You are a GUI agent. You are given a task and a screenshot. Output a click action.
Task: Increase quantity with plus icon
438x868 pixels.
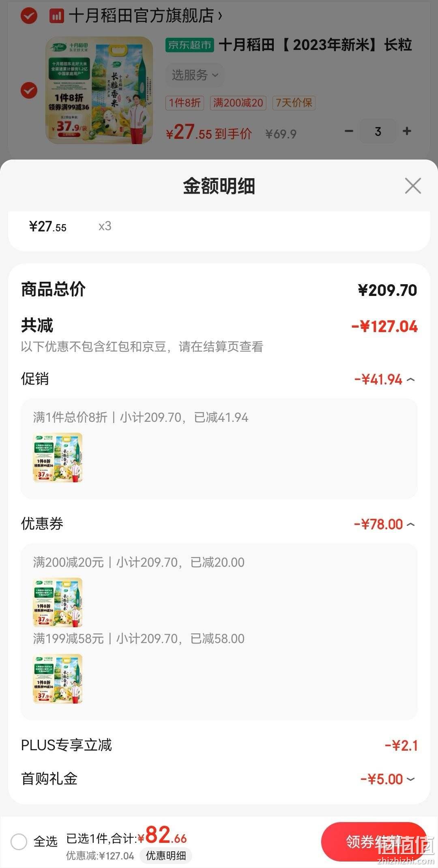[407, 131]
